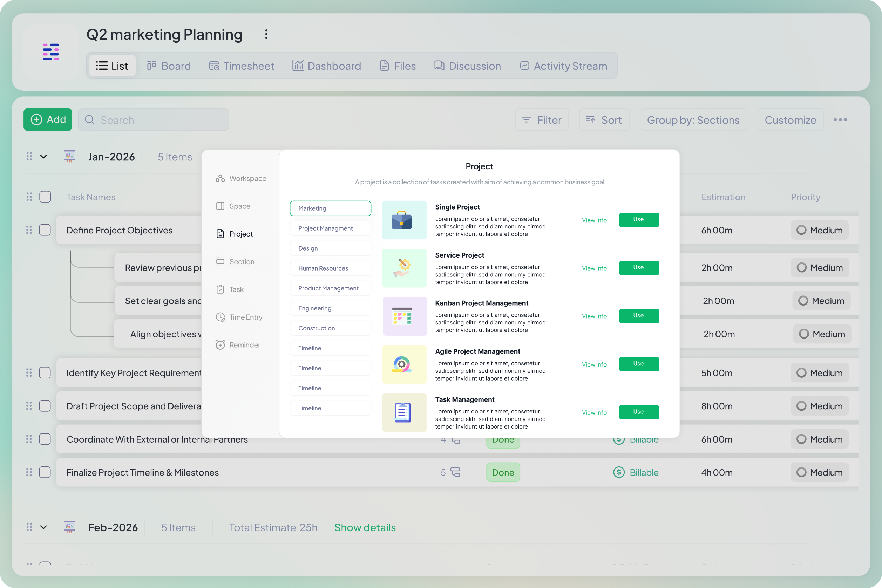Click the project logo icon
This screenshot has height=588, width=882.
pos(50,52)
